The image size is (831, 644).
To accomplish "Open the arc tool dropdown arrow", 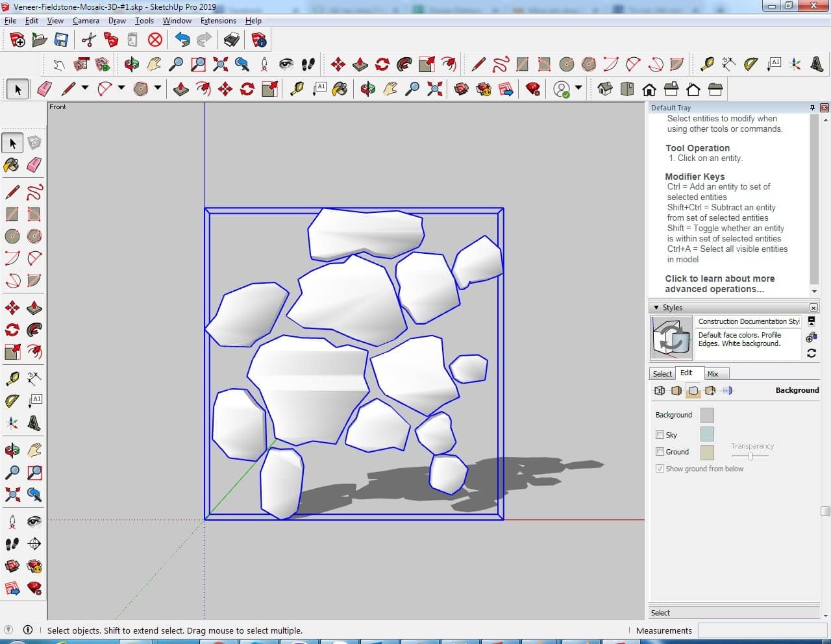I will 121,88.
